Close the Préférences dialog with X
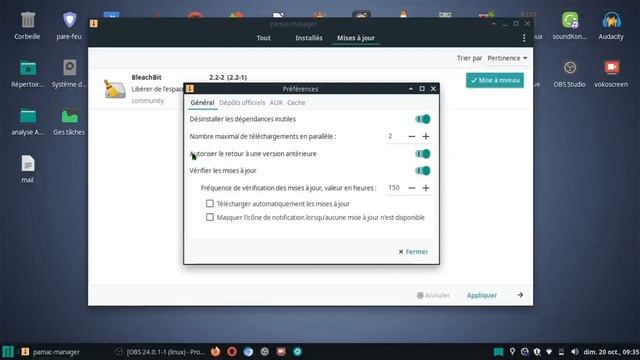This screenshot has height=360, width=640. tap(433, 89)
